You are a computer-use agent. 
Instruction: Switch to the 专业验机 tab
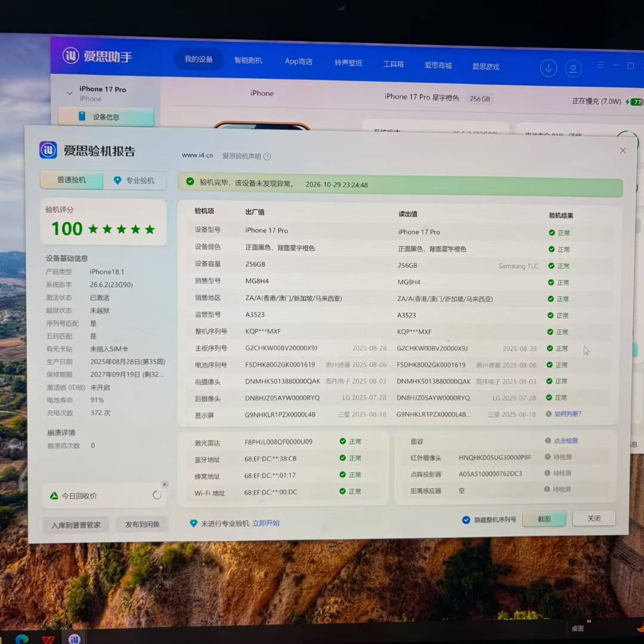(x=134, y=180)
